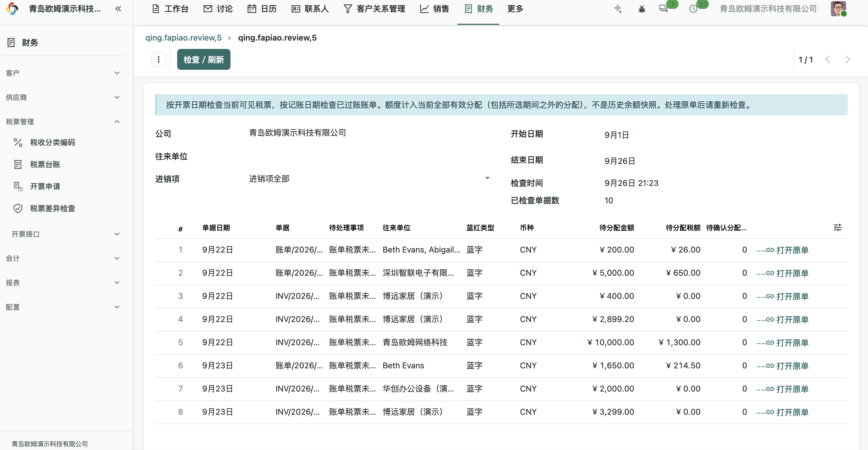Screen dimensions: 868x450
Task: Open the 销售 top menu
Action: (x=434, y=9)
